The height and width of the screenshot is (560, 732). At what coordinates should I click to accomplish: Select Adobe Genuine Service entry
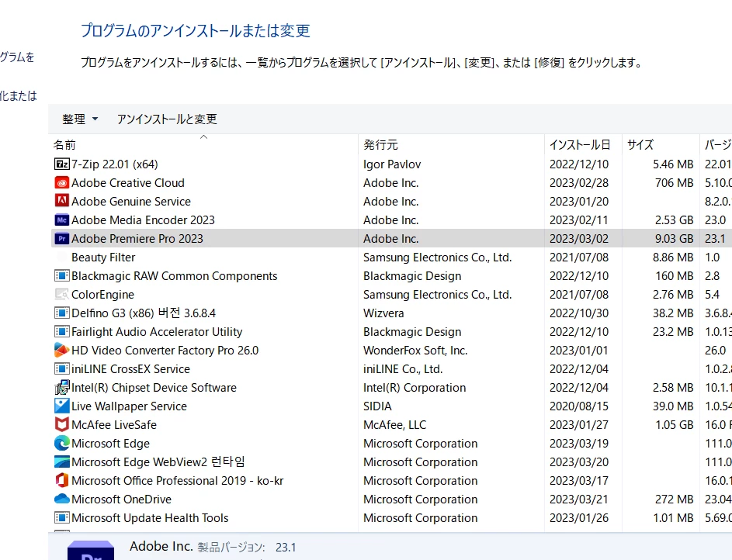coord(131,202)
